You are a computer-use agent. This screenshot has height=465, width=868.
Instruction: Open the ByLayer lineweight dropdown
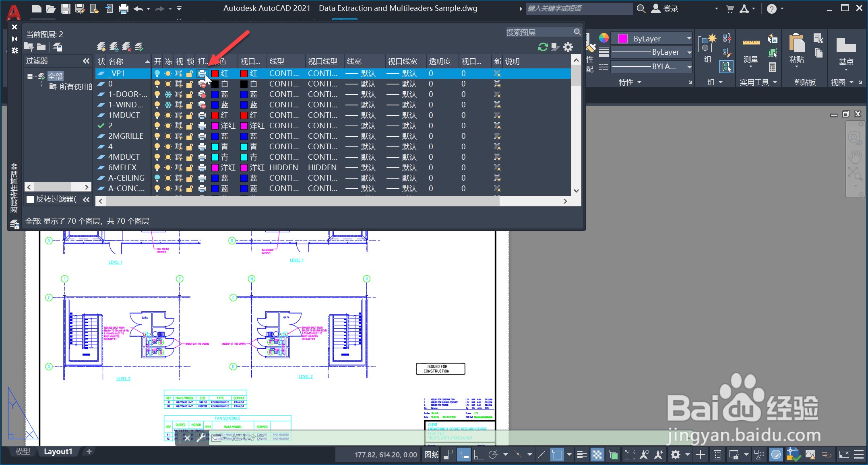pos(651,52)
